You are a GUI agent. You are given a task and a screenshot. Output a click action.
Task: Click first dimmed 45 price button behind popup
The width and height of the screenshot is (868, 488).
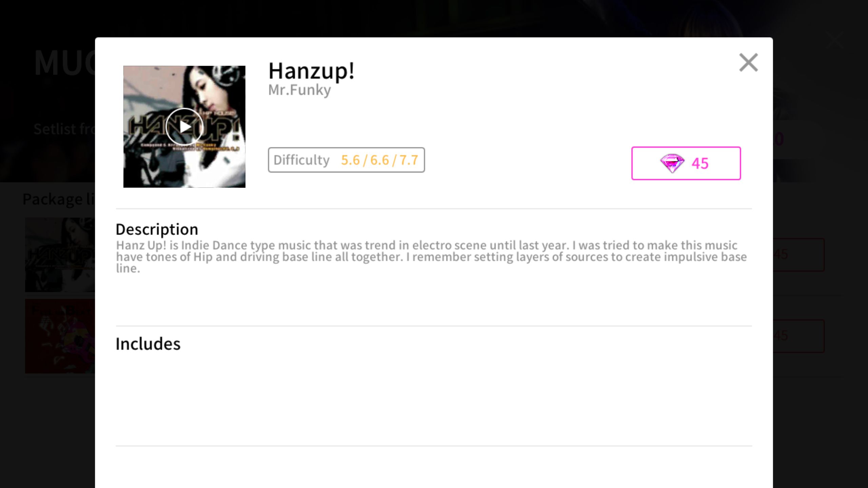click(x=798, y=255)
